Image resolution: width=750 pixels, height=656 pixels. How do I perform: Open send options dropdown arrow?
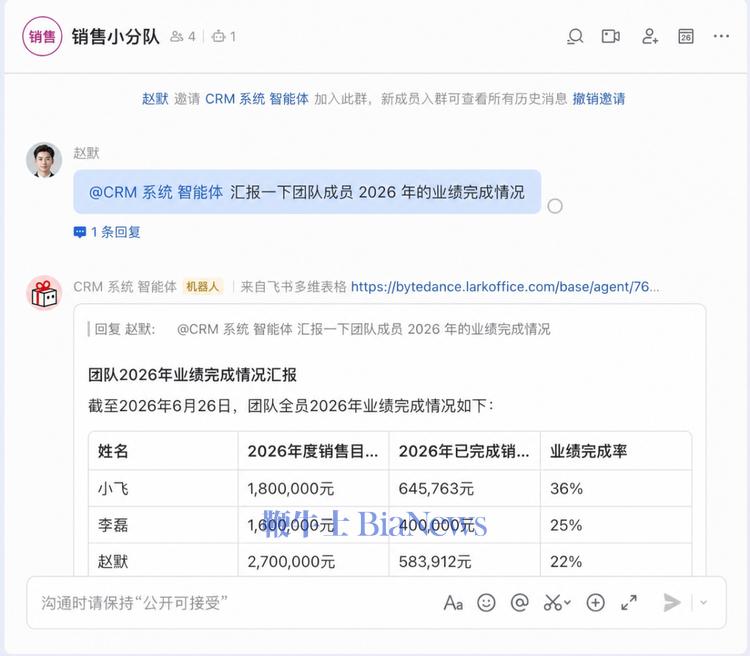click(703, 603)
